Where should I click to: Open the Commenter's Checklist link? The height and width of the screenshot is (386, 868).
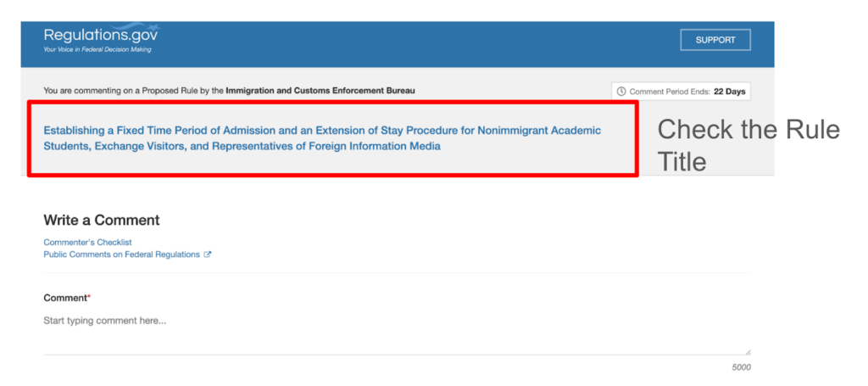pos(87,243)
